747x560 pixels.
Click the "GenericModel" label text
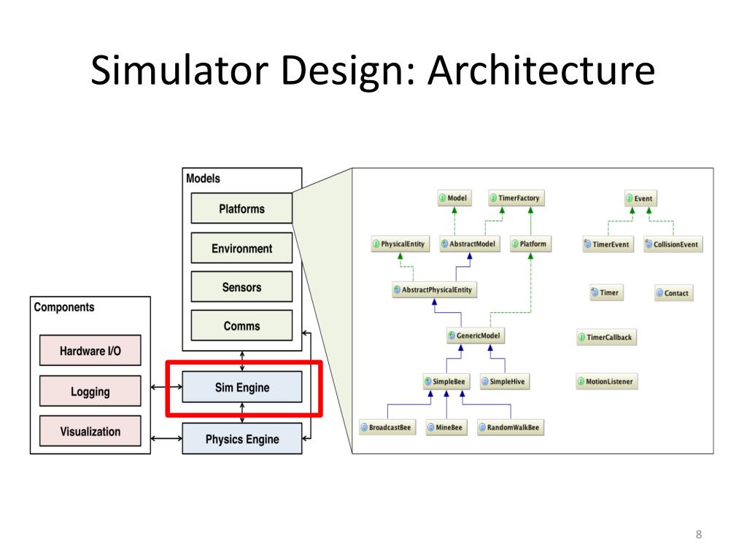[479, 335]
